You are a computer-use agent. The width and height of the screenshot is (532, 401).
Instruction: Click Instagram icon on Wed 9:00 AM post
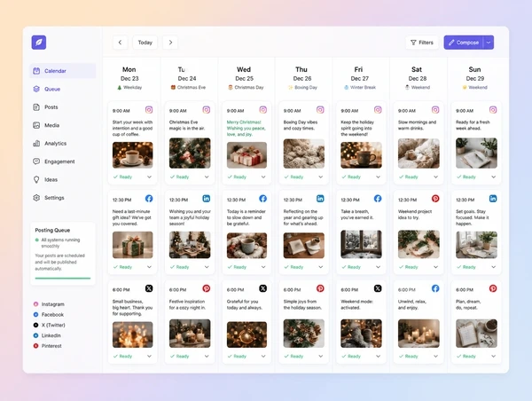coord(263,110)
